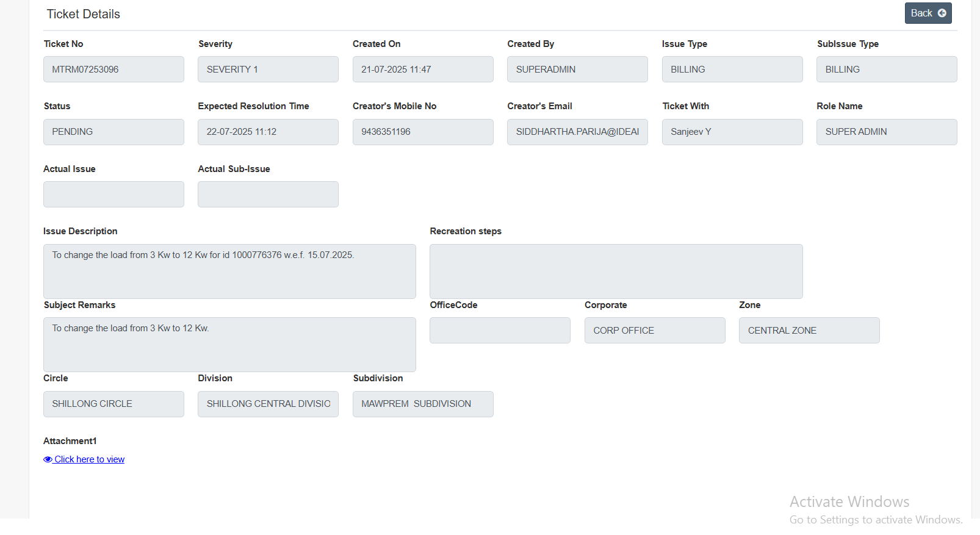Click the Expected Resolution Time field
This screenshot has height=535, width=980.
pos(268,132)
